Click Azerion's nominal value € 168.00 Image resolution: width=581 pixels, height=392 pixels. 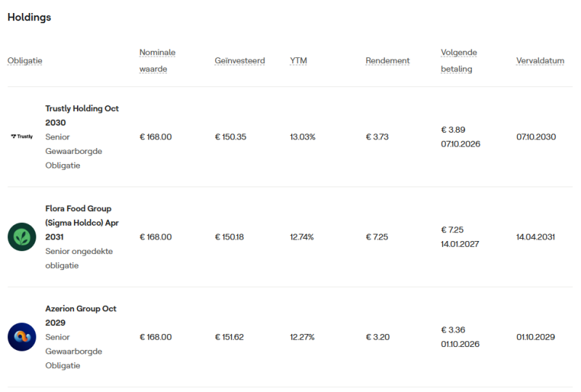click(155, 337)
